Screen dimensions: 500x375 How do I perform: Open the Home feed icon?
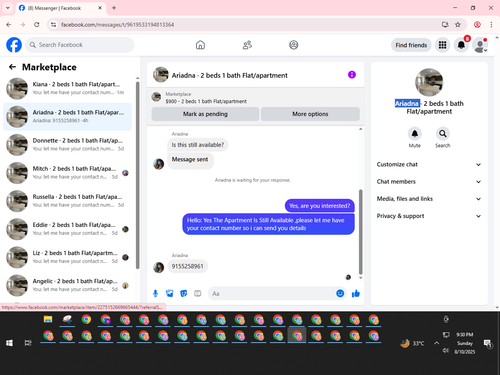[x=200, y=45]
